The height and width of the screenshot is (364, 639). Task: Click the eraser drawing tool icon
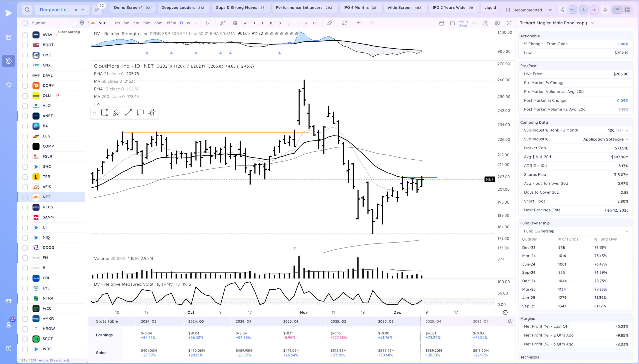(x=330, y=23)
